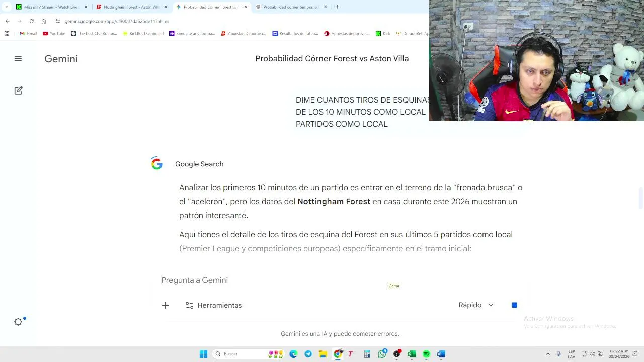Open the YouTube bookmark
Viewport: 644px width, 362px height.
54,33
